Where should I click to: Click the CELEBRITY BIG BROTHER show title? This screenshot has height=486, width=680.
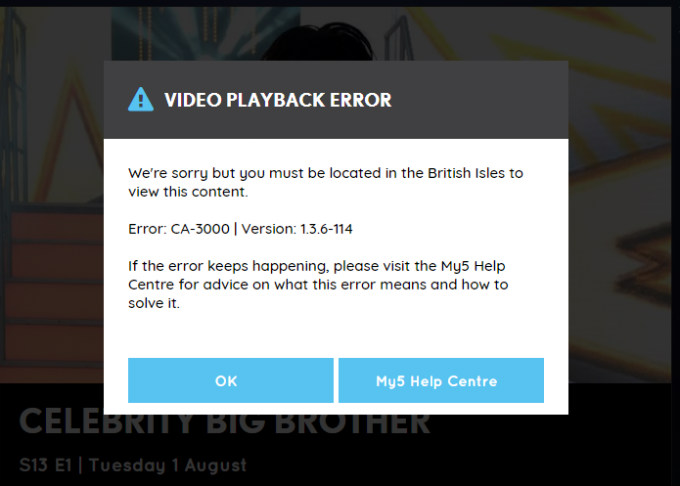point(225,422)
